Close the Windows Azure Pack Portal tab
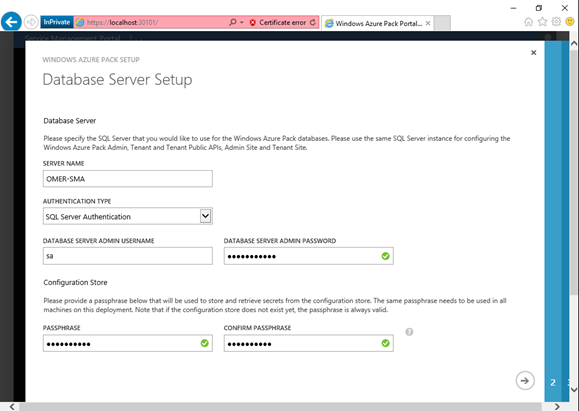 pyautogui.click(x=428, y=23)
